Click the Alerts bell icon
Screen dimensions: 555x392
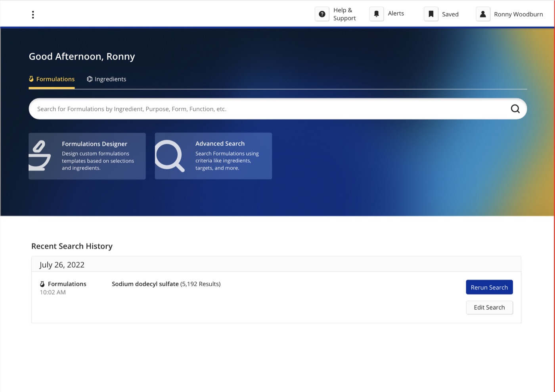tap(377, 14)
